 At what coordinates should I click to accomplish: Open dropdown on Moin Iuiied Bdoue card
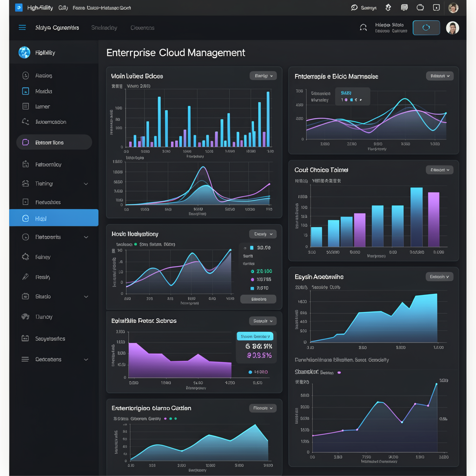[x=263, y=76]
